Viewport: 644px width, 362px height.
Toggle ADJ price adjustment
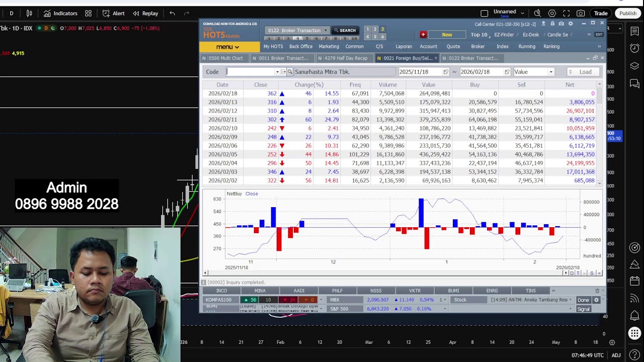coord(616,355)
